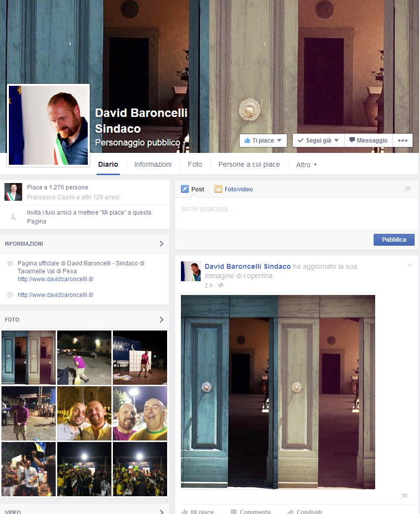Click the flag icon below the post photo

(x=405, y=497)
